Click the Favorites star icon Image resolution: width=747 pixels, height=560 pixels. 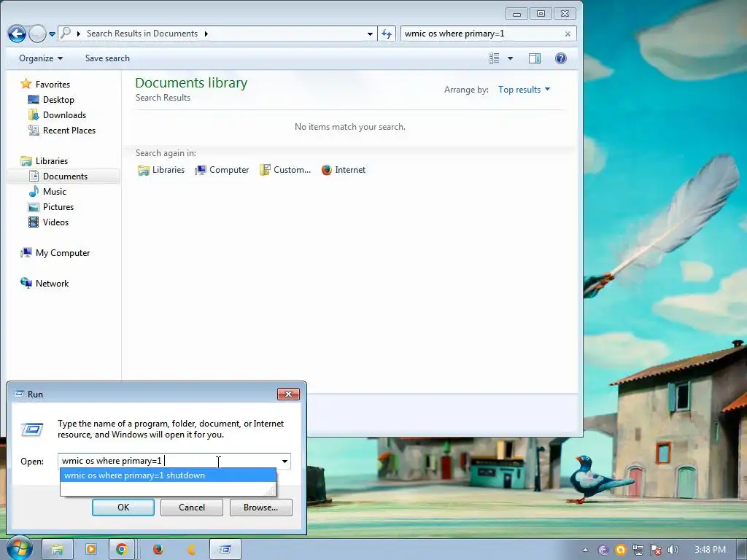pyautogui.click(x=26, y=84)
